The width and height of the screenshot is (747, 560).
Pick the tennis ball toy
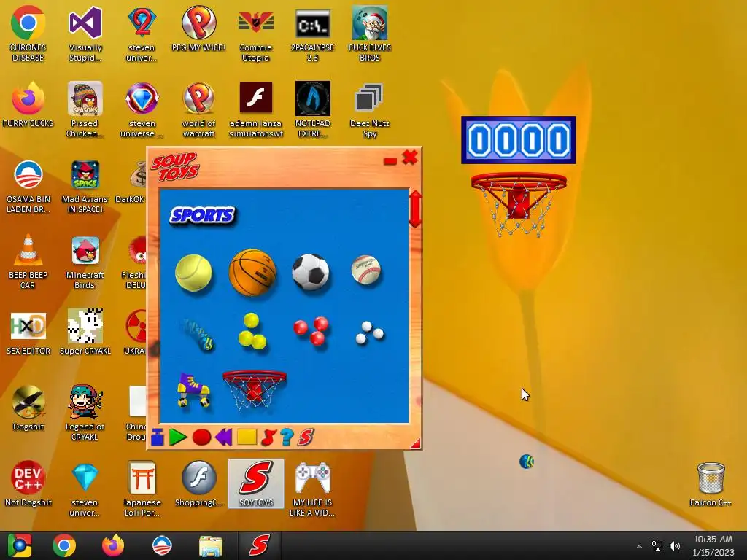point(193,273)
